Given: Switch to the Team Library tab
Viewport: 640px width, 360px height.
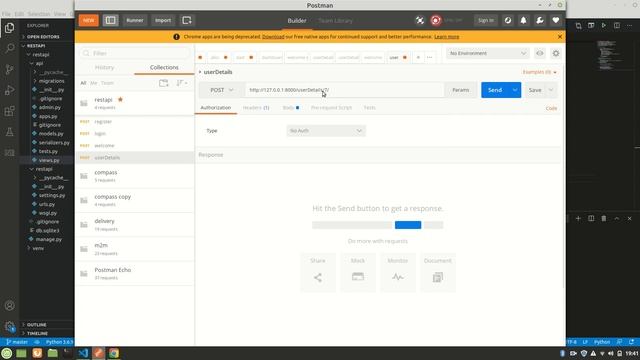Looking at the screenshot, I should click(x=336, y=20).
